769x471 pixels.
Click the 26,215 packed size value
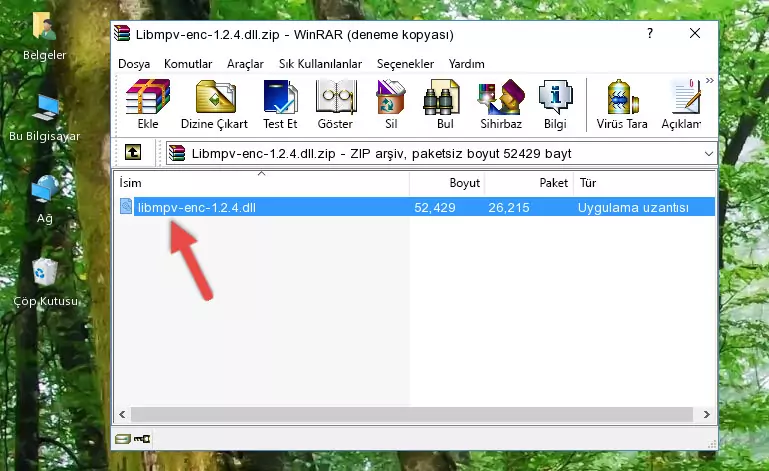point(509,208)
